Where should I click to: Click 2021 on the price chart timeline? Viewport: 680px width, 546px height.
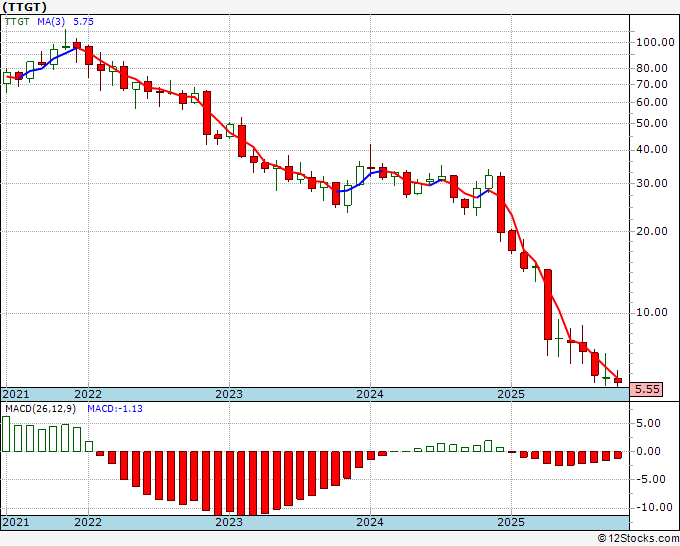pyautogui.click(x=16, y=394)
